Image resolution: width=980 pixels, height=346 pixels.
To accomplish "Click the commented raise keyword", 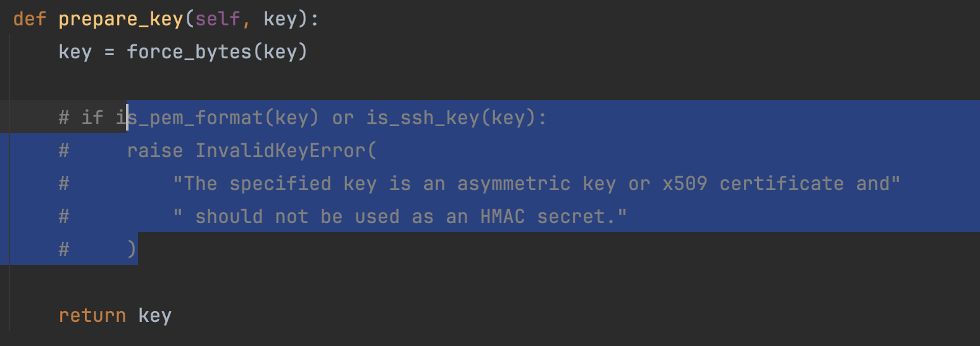I will pos(154,151).
